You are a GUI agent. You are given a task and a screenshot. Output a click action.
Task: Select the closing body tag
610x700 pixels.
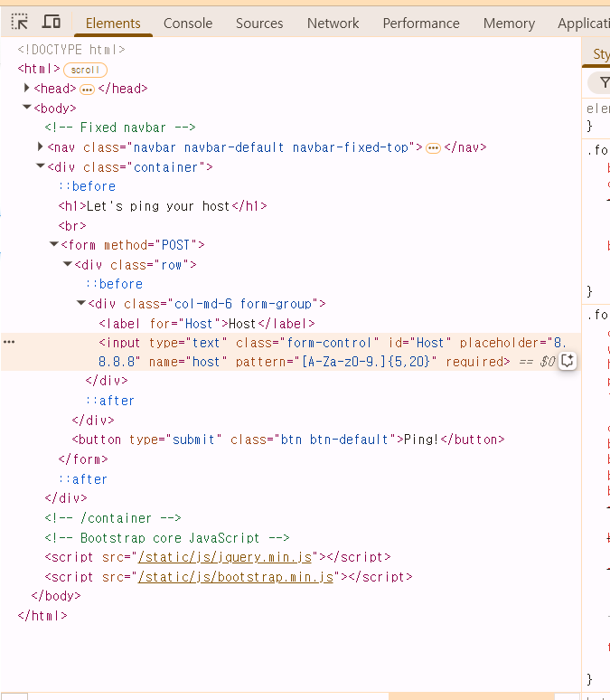[56, 596]
